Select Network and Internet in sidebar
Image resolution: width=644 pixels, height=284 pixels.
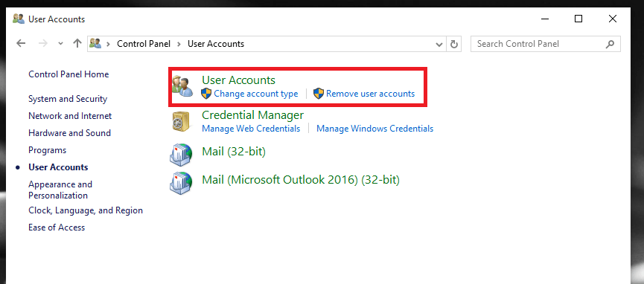(x=70, y=116)
